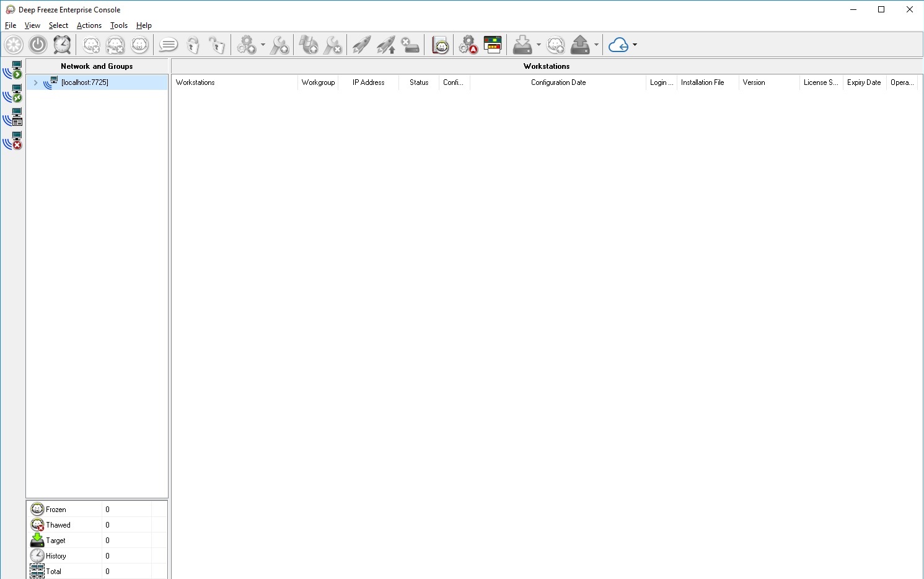The height and width of the screenshot is (579, 924).
Task: Open dropdown arrow beside the upload drive icon
Action: tap(596, 45)
